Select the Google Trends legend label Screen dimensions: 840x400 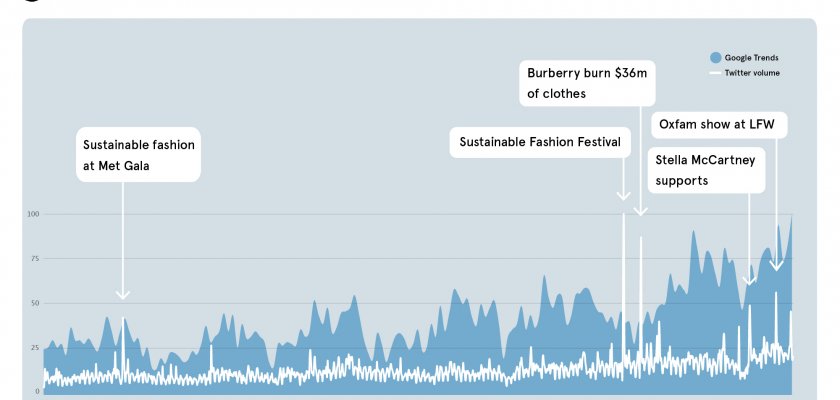pos(751,58)
